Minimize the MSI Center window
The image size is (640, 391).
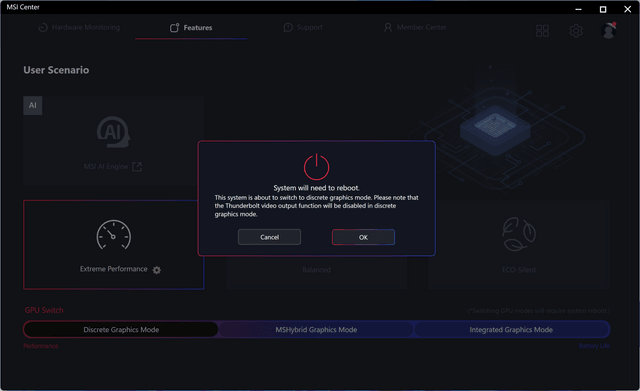pos(578,9)
